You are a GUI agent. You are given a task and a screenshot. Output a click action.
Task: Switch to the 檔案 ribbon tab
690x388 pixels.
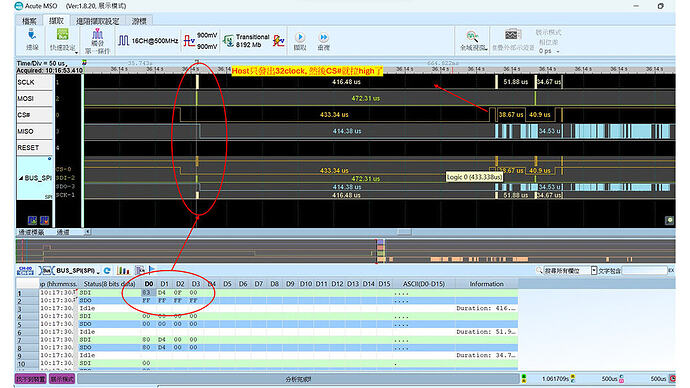[x=29, y=21]
